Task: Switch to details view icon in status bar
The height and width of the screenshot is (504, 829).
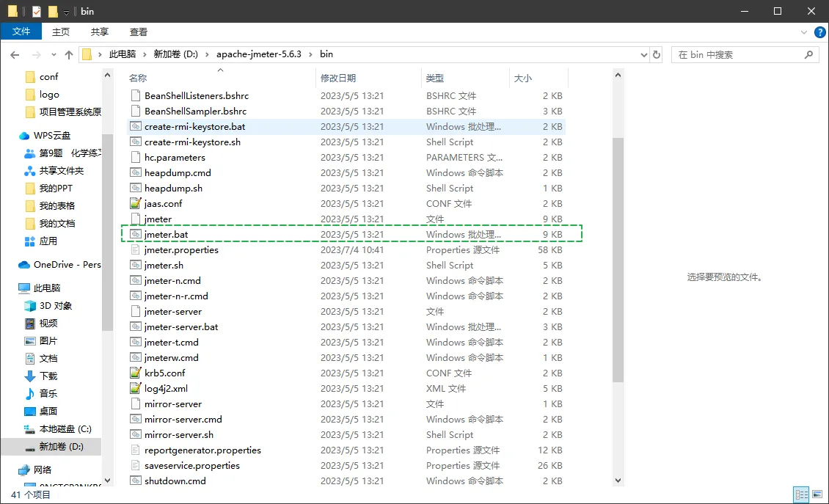Action: pos(802,494)
